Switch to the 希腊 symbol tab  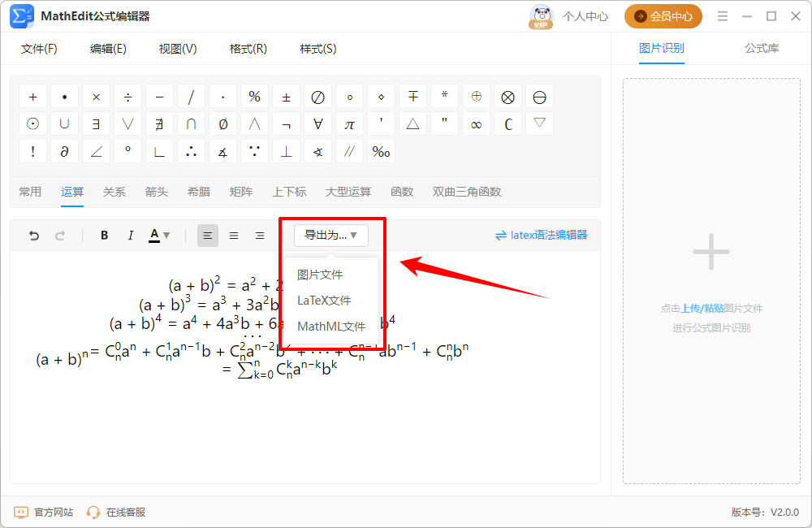coord(199,192)
